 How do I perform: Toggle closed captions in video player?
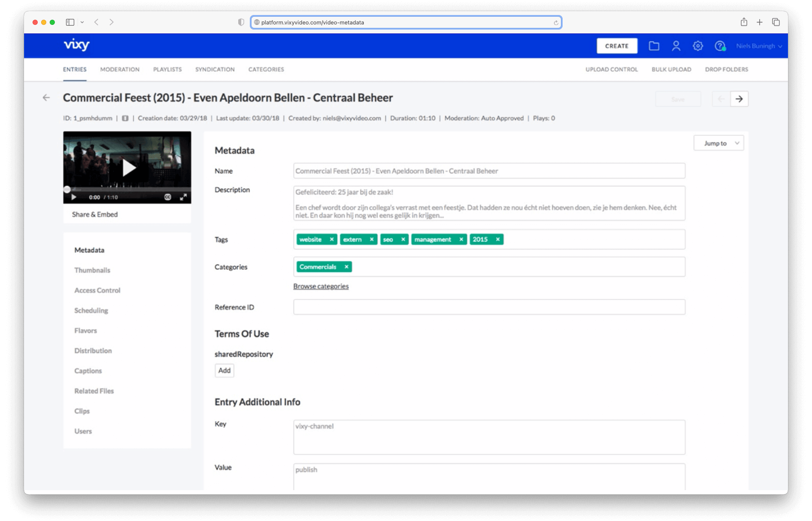(168, 197)
